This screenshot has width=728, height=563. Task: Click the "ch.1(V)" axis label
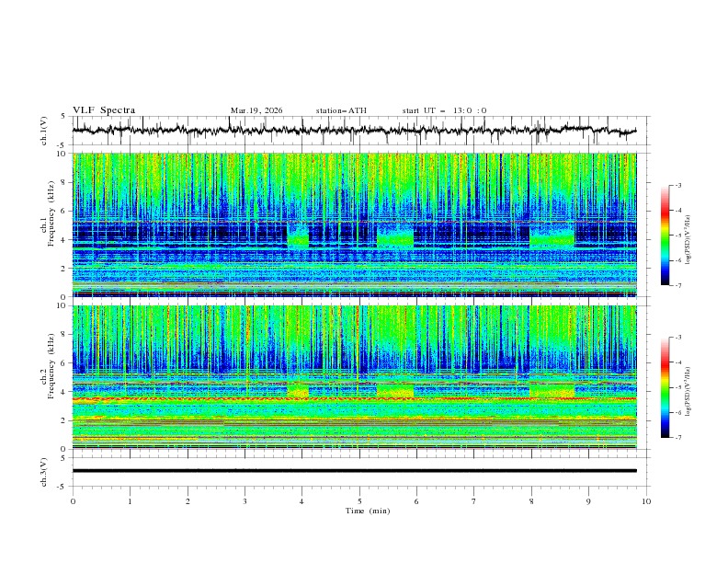point(44,131)
